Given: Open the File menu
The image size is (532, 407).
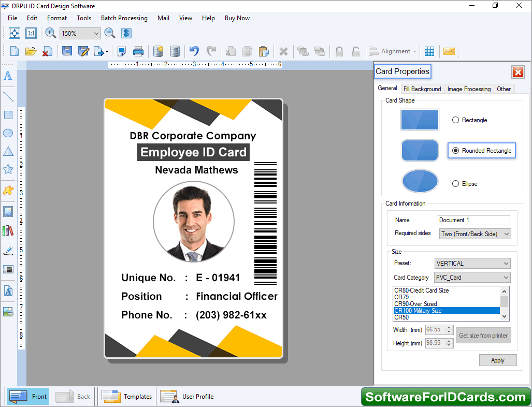Looking at the screenshot, I should (12, 18).
